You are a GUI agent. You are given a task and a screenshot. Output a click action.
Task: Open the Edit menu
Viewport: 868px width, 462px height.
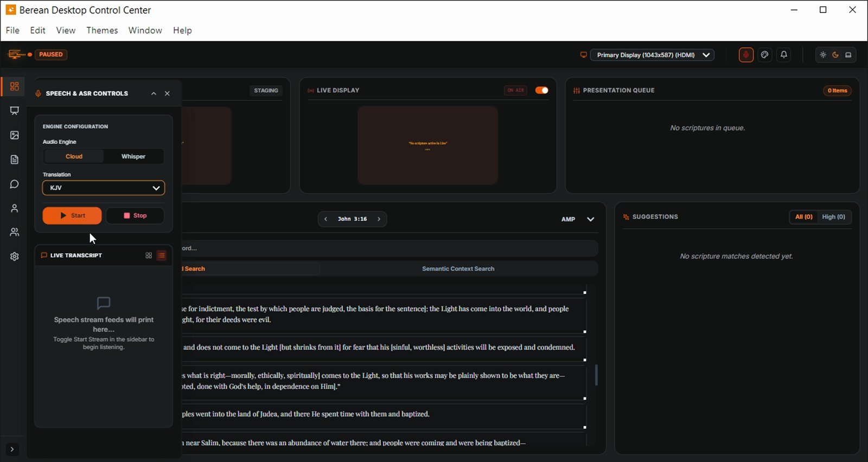point(37,30)
